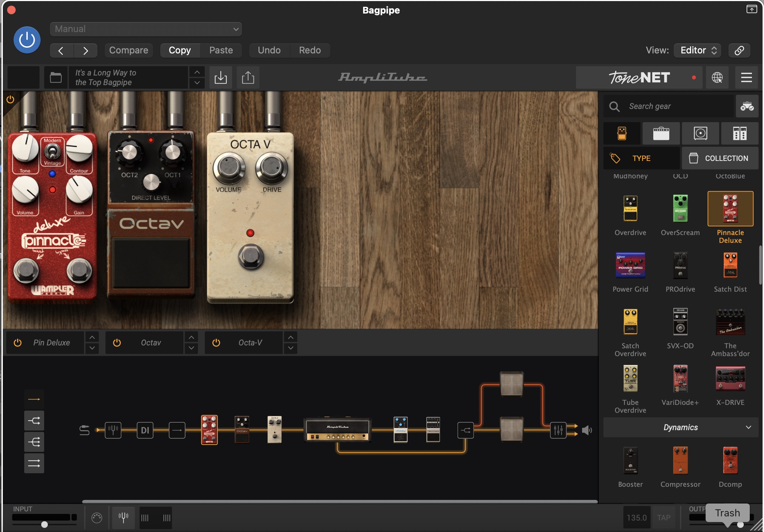Select the amp head in signal chain
The height and width of the screenshot is (532, 764).
point(337,430)
